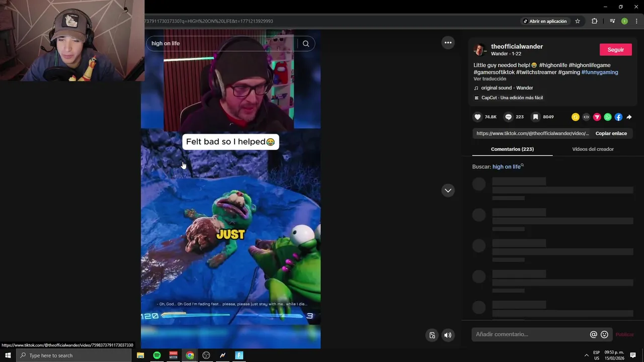
Task: Copy the link with Copiar enlace
Action: (611, 133)
